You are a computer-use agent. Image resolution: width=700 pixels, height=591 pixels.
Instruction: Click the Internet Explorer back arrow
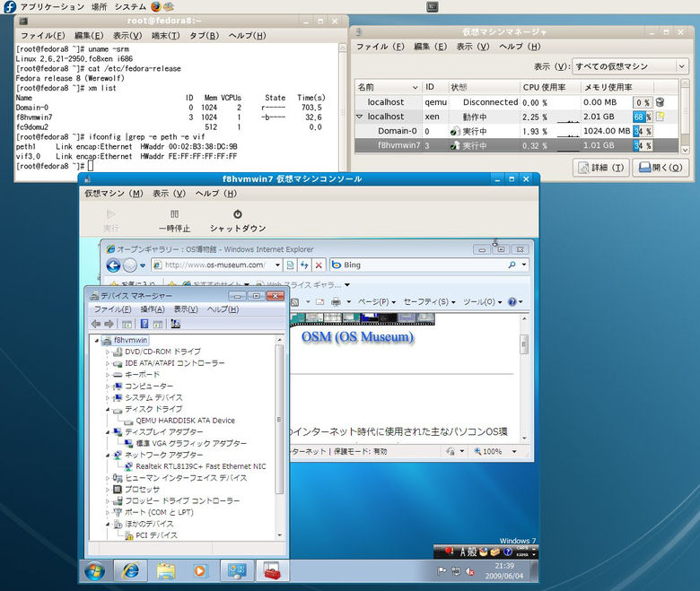pos(113,265)
